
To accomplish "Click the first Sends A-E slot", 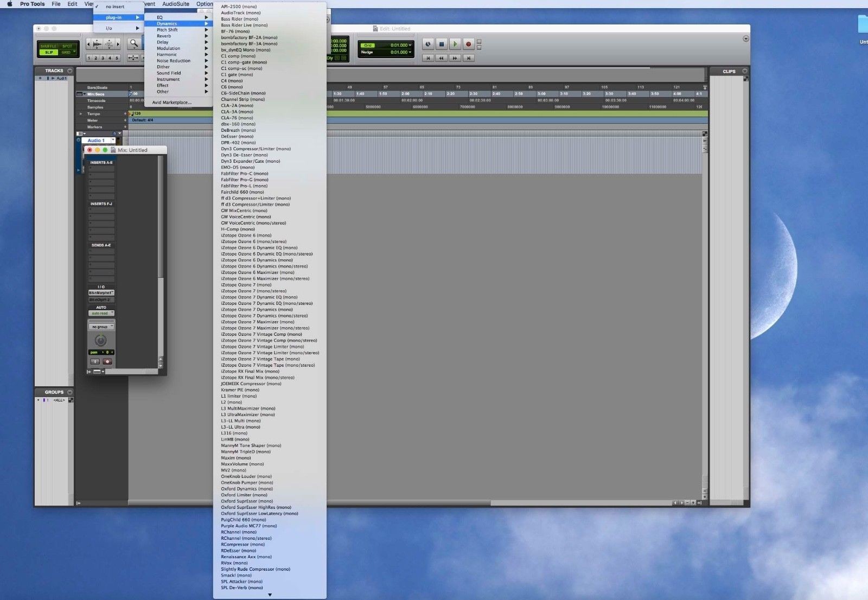I will [x=101, y=252].
